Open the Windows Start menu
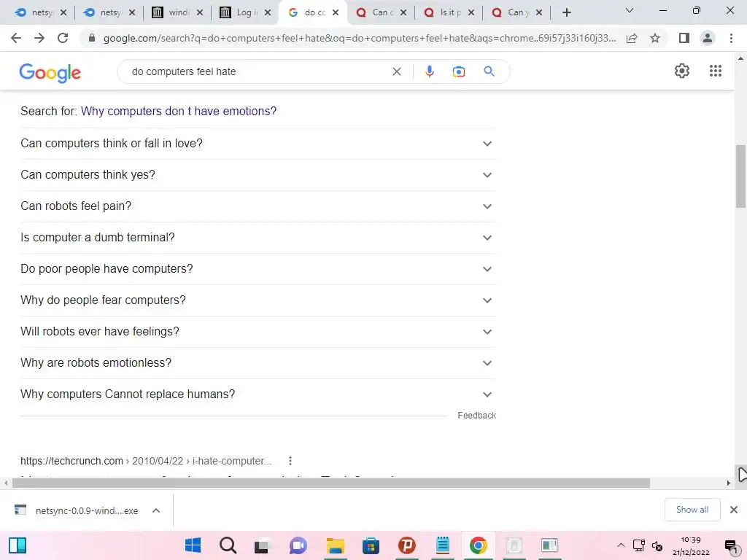 tap(193, 545)
